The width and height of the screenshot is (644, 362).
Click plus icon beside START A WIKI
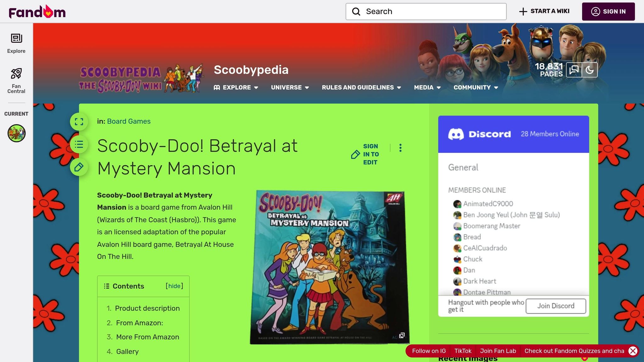tap(523, 12)
